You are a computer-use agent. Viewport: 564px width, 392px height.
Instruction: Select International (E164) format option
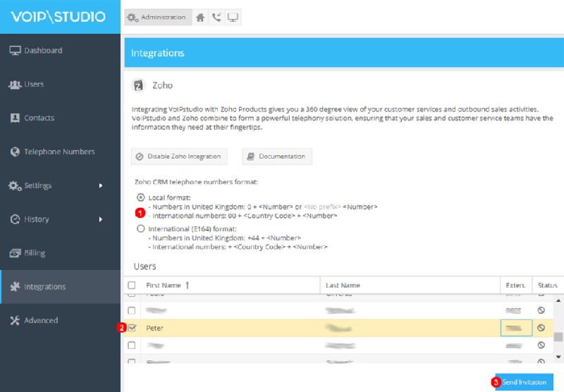(x=141, y=229)
